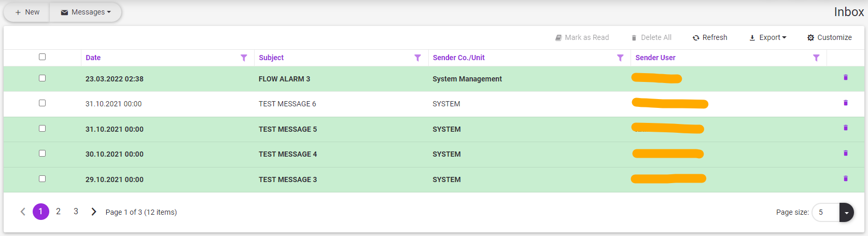The width and height of the screenshot is (868, 236).
Task: Open the page size dropdown arrow
Action: pyautogui.click(x=846, y=213)
